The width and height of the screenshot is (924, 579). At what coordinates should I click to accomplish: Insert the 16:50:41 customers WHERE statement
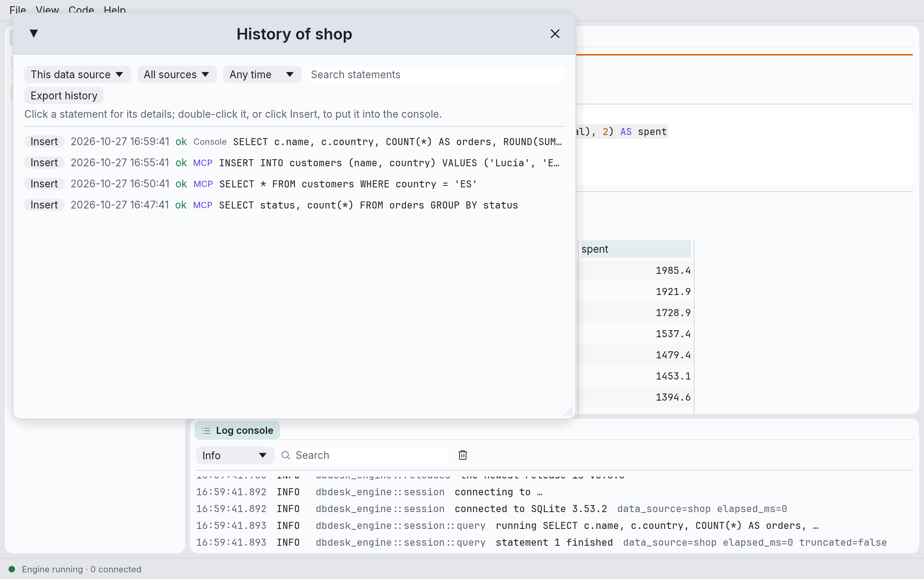click(x=44, y=184)
